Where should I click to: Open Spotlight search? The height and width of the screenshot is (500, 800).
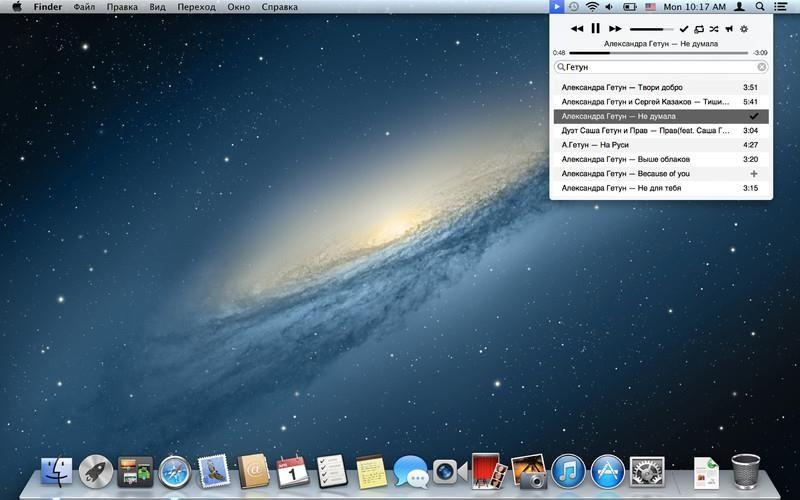(760, 7)
